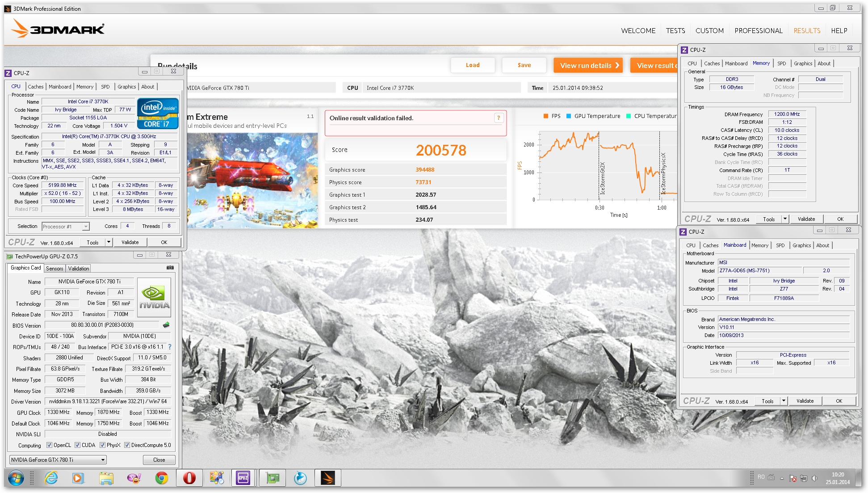
Task: Click the NVIDIA logo in GPU-Z
Action: pos(154,297)
